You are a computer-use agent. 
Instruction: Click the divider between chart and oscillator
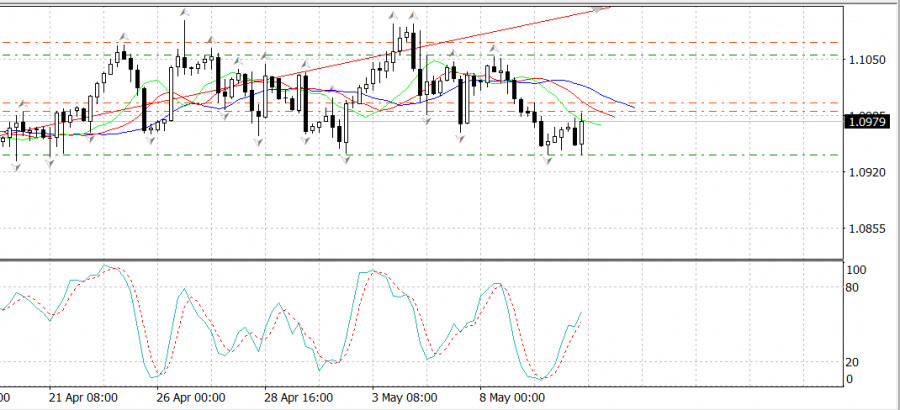420,260
